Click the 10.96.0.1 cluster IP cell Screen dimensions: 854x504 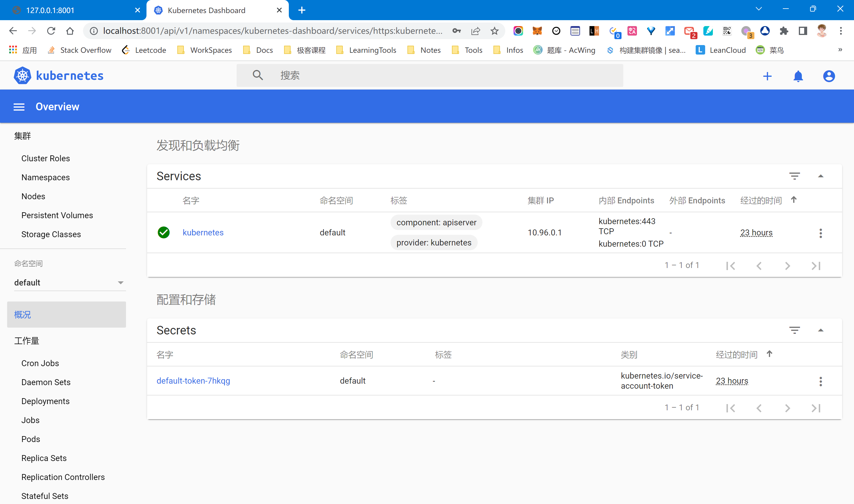tap(544, 233)
